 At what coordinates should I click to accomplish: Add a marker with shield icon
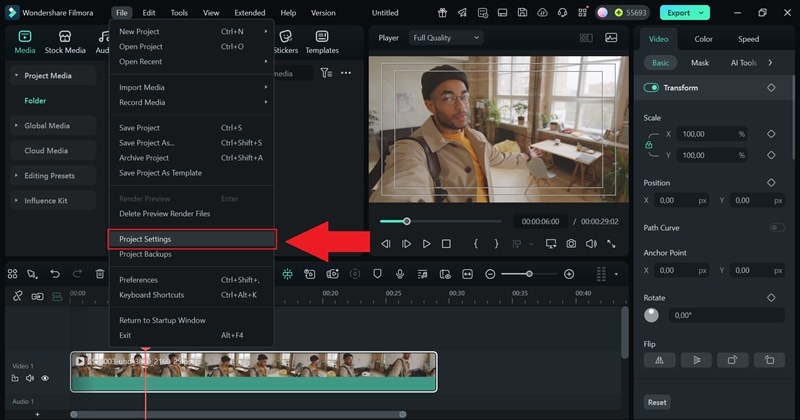click(377, 274)
